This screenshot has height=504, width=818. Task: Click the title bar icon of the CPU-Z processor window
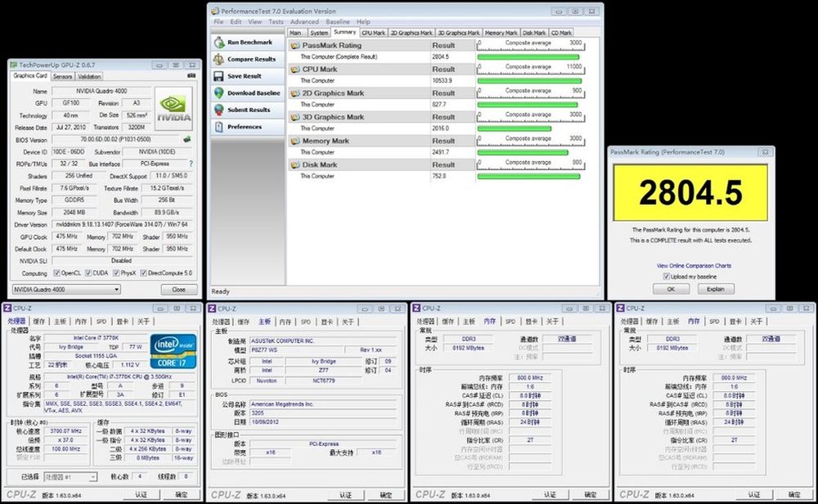coord(8,308)
